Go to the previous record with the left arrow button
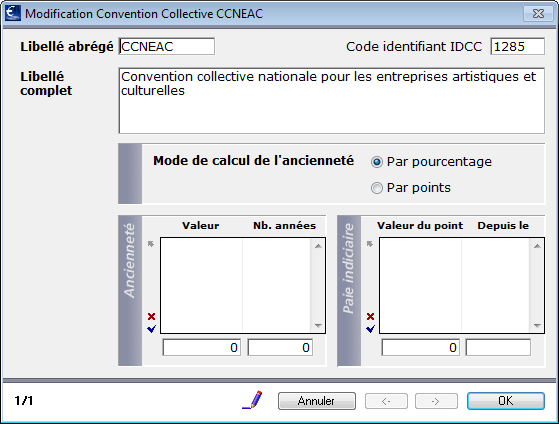Image resolution: width=559 pixels, height=424 pixels. pos(386,401)
